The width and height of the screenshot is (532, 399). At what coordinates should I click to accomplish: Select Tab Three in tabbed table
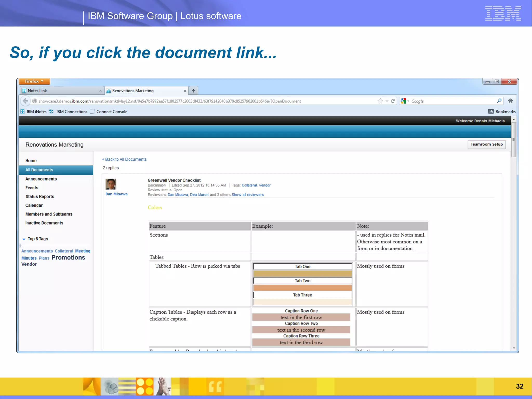tap(302, 295)
